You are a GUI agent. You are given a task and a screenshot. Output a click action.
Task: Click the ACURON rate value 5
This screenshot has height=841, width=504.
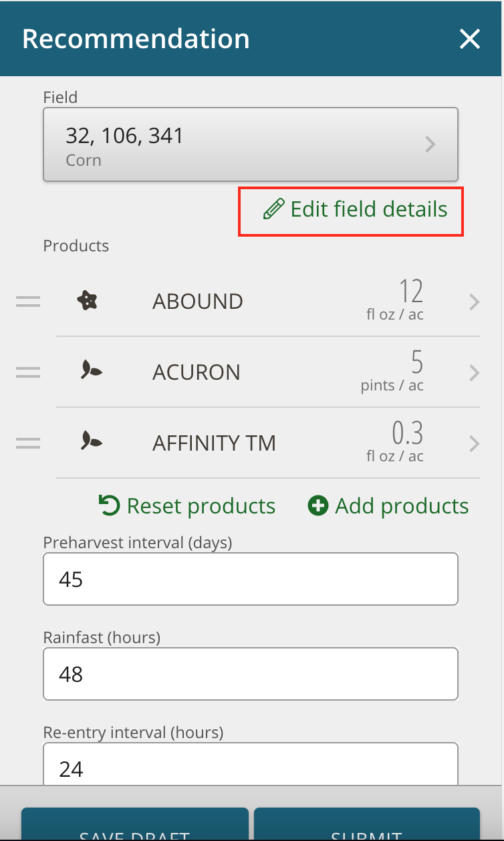click(x=417, y=363)
